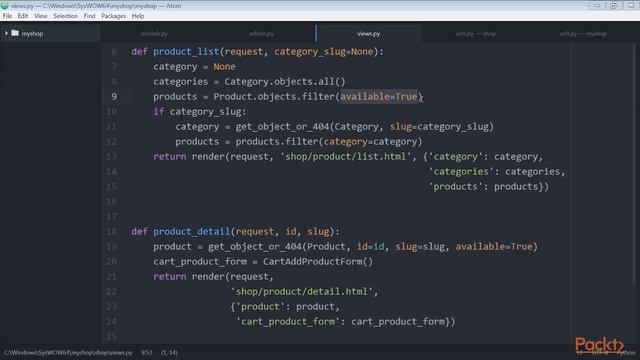Click the Python grammar selector in status bar

pos(626,353)
